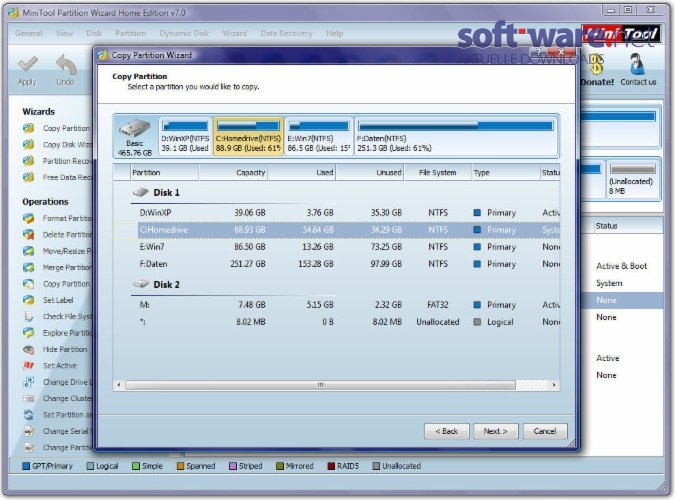Click the (Unallocated) 8 MB block in main window
Image resolution: width=675 pixels, height=500 pixels.
(x=632, y=180)
